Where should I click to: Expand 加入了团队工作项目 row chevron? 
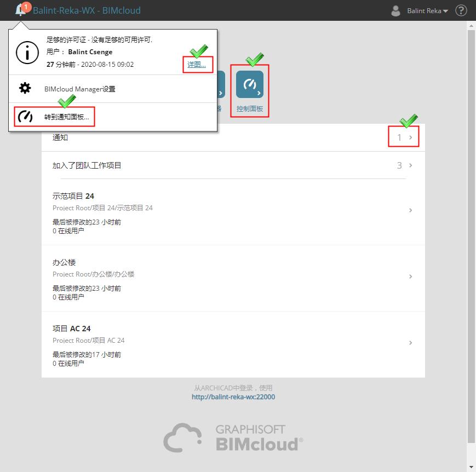point(410,165)
